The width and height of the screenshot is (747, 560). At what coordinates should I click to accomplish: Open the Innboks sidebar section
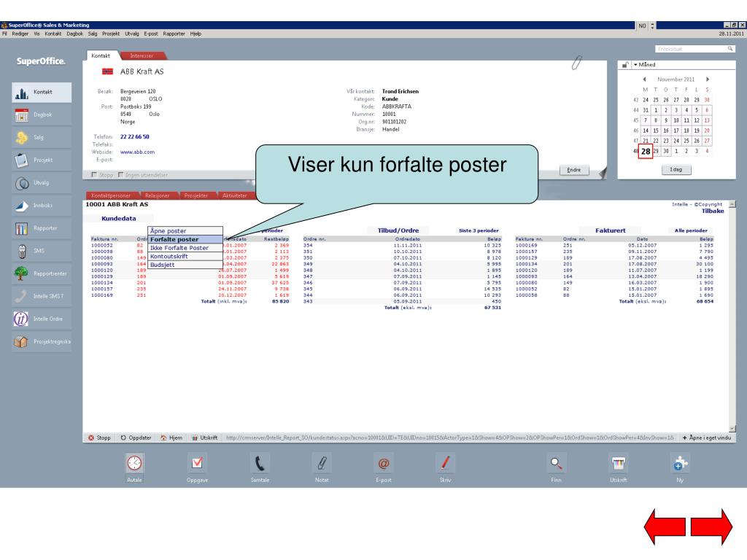(x=42, y=206)
